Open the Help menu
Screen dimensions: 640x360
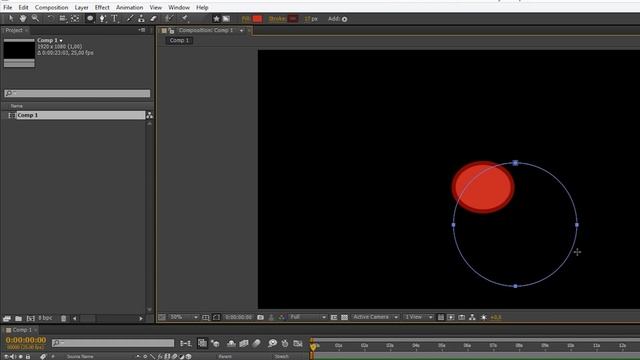(x=202, y=7)
